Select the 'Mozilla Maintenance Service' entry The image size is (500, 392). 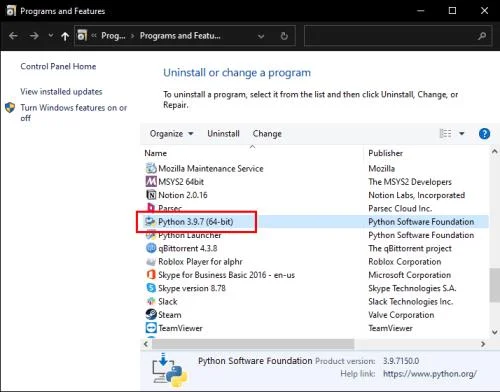click(211, 168)
